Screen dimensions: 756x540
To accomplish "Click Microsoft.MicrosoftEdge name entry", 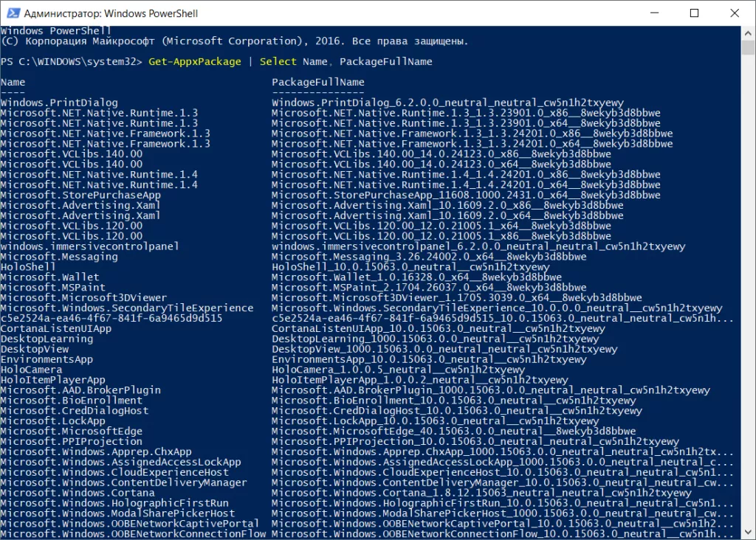I will 72,431.
